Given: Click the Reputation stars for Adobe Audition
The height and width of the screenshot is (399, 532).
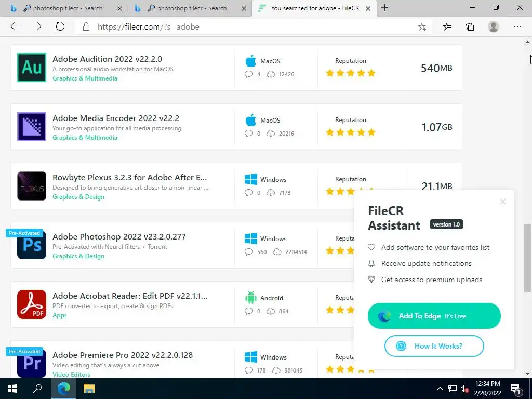Looking at the screenshot, I should (351, 73).
